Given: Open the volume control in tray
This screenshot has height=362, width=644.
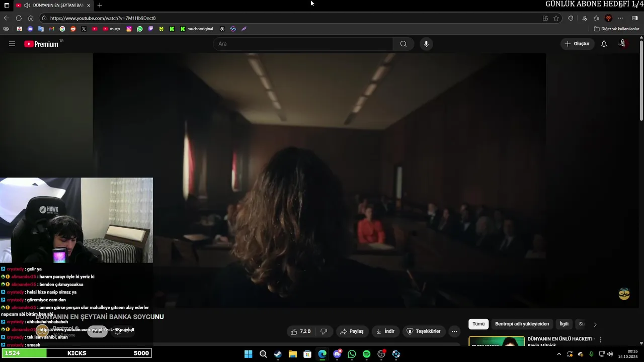Looking at the screenshot, I should [x=610, y=354].
